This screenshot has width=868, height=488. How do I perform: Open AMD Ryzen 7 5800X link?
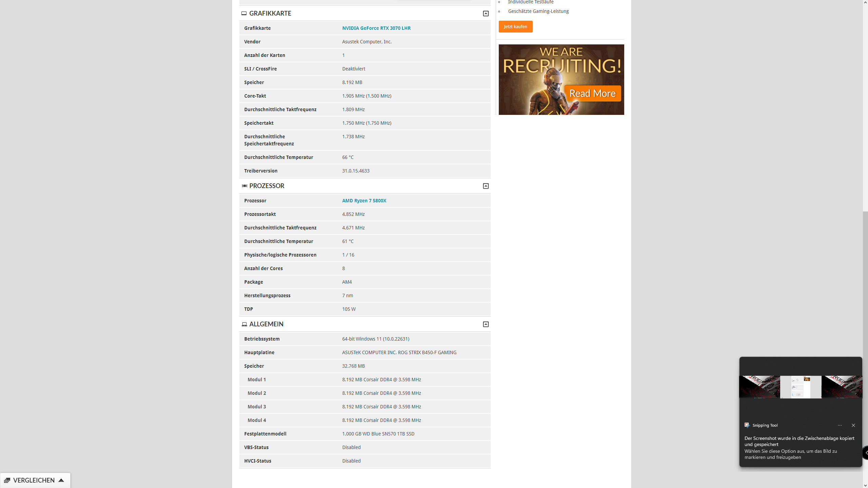pos(364,201)
